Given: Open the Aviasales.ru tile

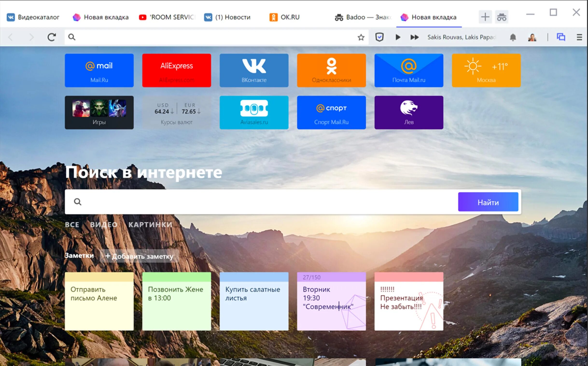Looking at the screenshot, I should pos(254,112).
